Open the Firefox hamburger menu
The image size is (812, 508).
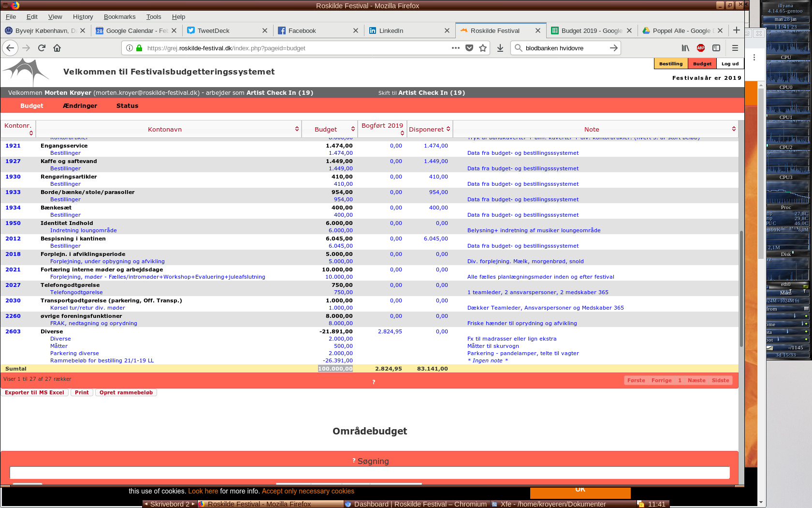pos(735,48)
